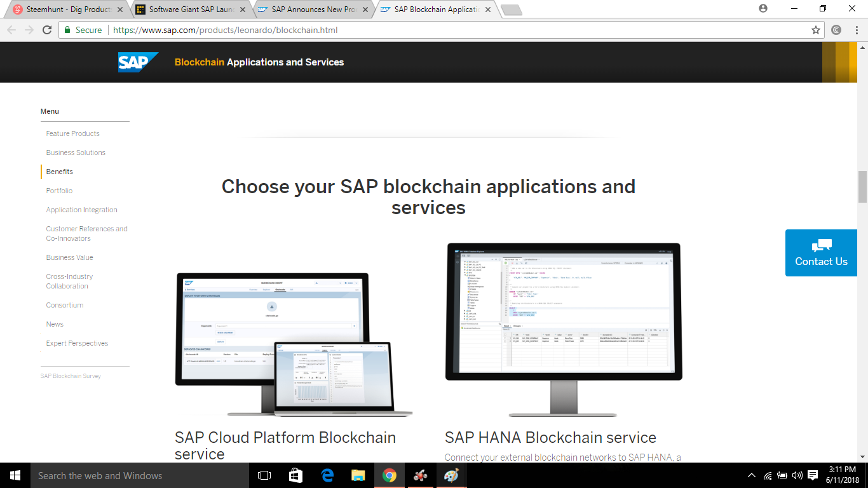This screenshot has width=868, height=488.
Task: Open Microsoft Edge from the taskbar
Action: coord(327,475)
